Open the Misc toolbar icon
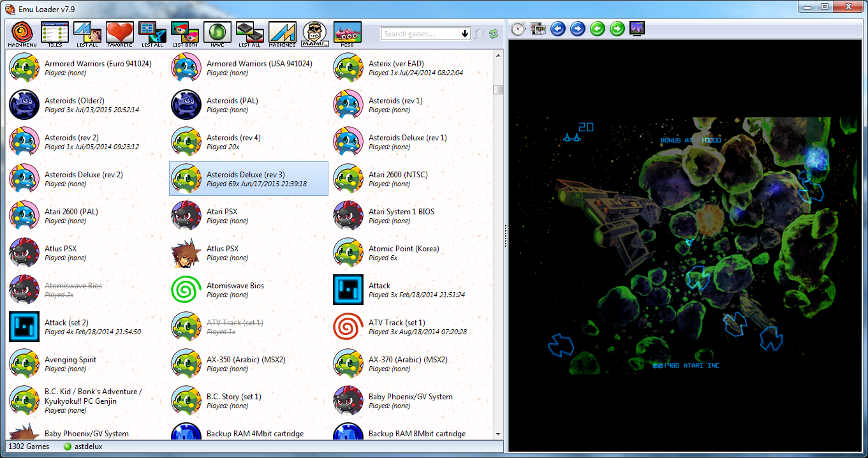 [x=348, y=34]
